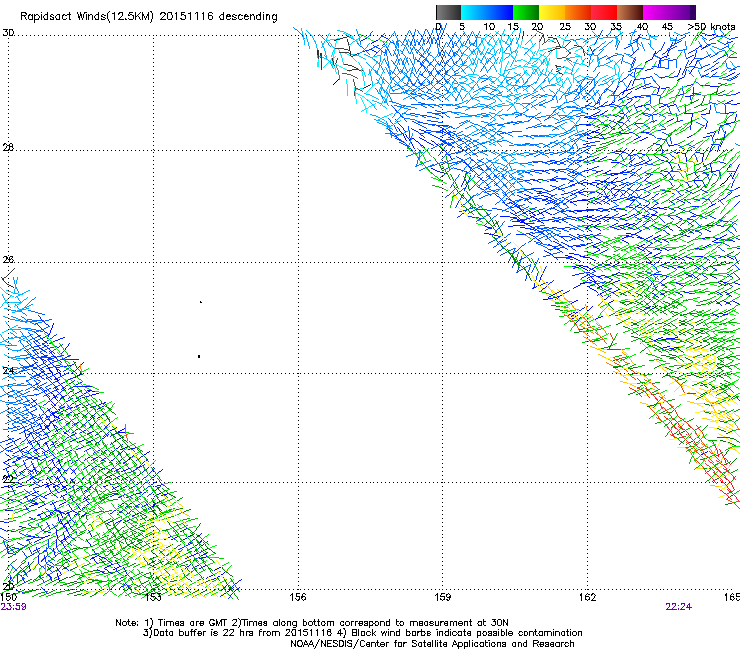Screen dimensions: 740x650
Task: Click the "5" legend scale label
Action: [x=462, y=27]
